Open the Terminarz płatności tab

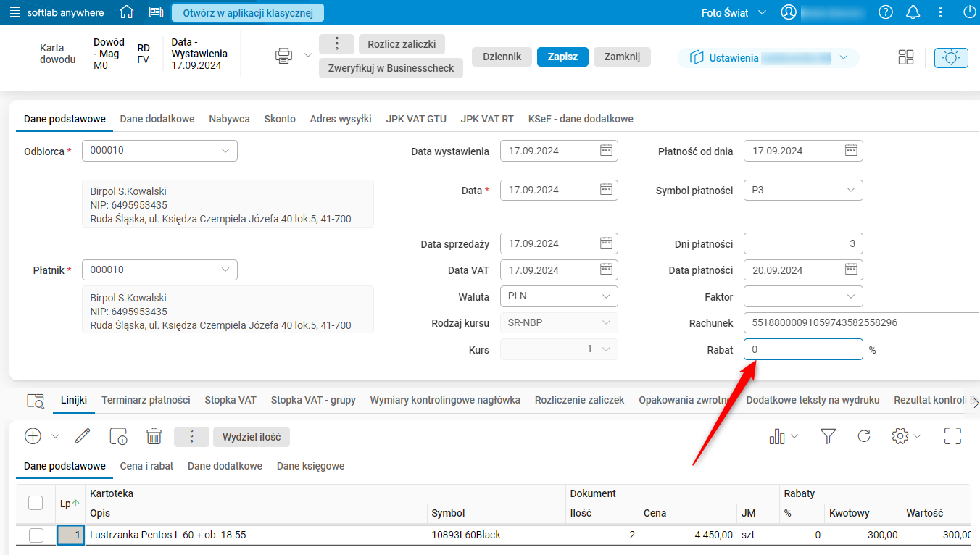(146, 400)
